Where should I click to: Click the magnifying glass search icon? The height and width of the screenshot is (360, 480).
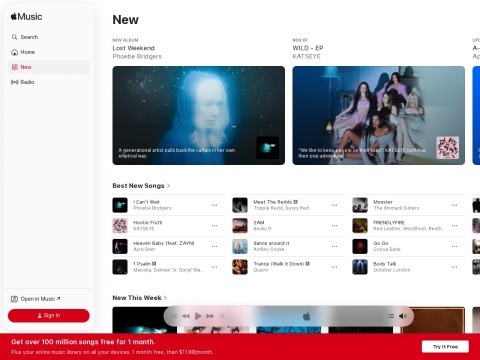14,37
